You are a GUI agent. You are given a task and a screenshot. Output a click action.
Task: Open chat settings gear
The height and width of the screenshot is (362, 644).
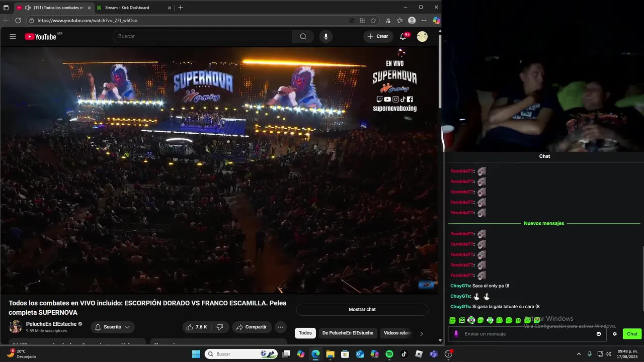coord(614,334)
